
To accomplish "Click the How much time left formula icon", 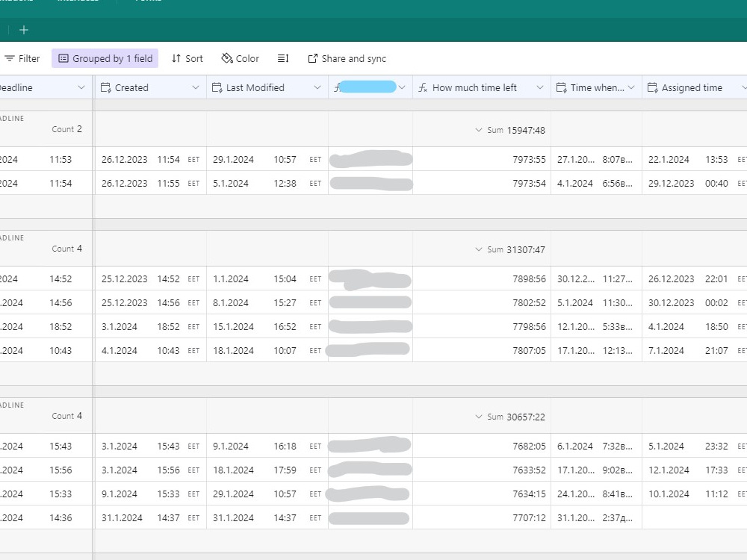I will click(423, 87).
